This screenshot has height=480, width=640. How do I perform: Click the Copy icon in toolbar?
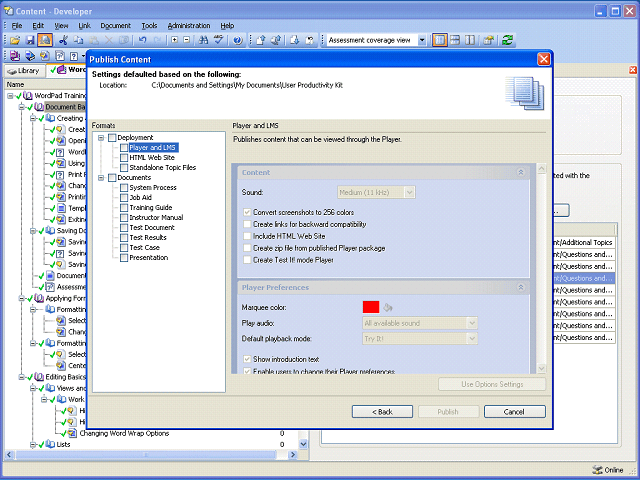[x=78, y=40]
